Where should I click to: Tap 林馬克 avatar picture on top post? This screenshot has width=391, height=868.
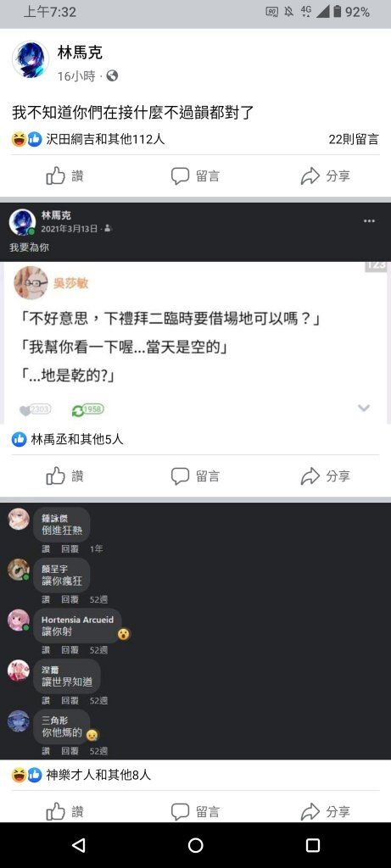click(x=31, y=59)
